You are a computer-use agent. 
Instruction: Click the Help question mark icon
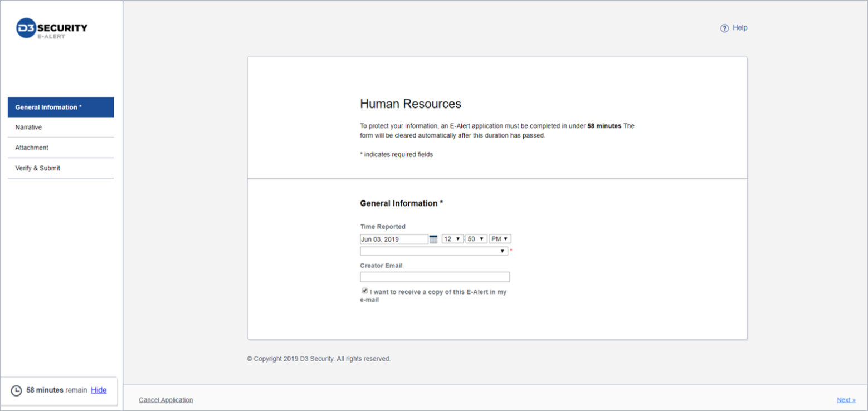tap(724, 28)
